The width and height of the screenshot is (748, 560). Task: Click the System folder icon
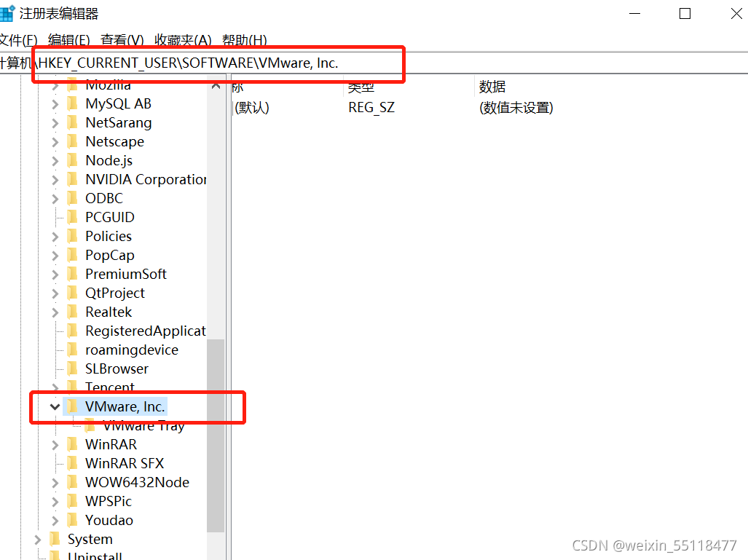tap(55, 539)
